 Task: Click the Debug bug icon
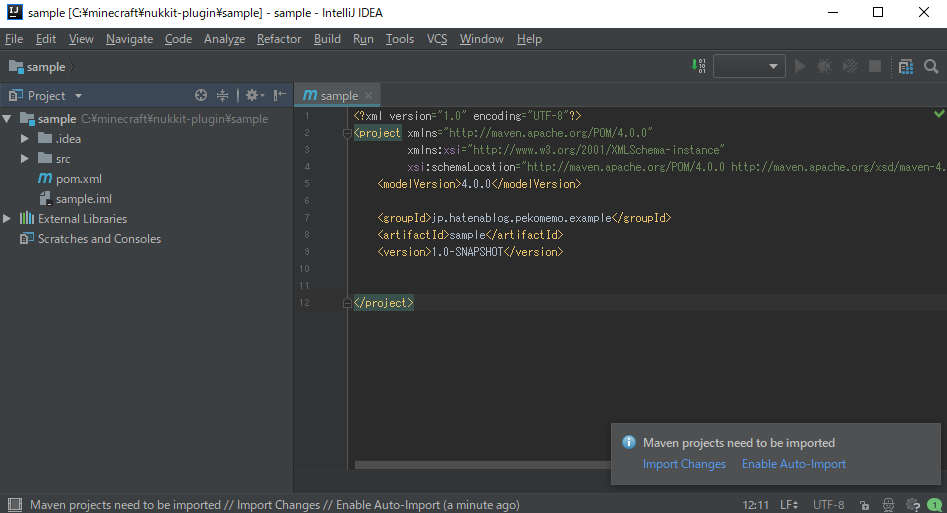(824, 66)
